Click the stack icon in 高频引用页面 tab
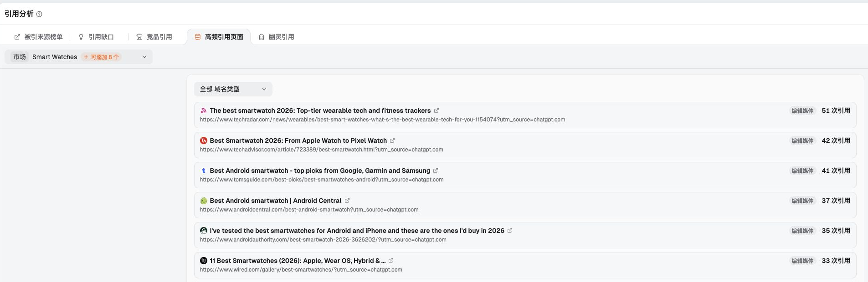868x282 pixels. (x=198, y=37)
